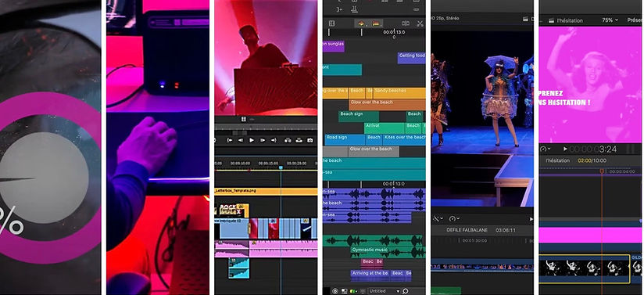The width and height of the screenshot is (644, 295).
Task: Play the DJ clip preview
Action: pos(252,140)
